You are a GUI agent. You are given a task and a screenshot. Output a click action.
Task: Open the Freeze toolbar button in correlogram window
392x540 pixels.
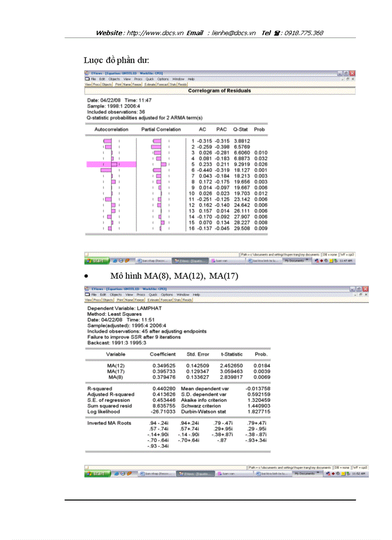tap(137, 84)
